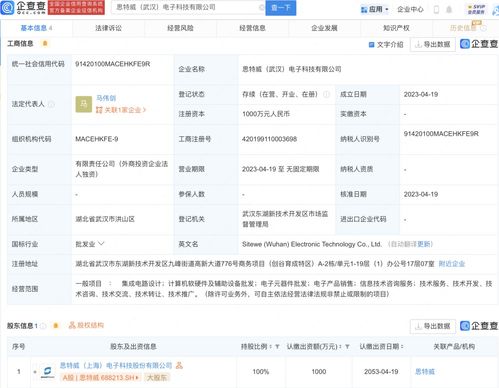Screen dimensions: 499x388
Task: Click the user avatar icon at top right
Action: tap(495, 10)
